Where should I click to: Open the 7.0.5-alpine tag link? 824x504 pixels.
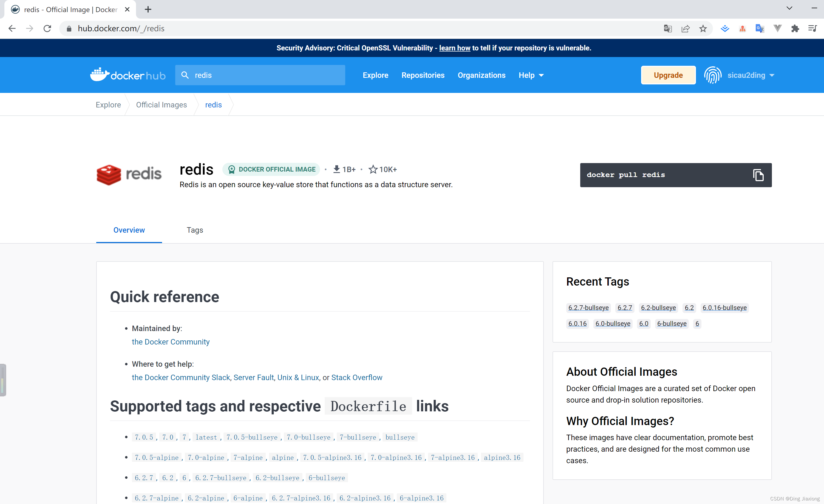[x=157, y=457]
